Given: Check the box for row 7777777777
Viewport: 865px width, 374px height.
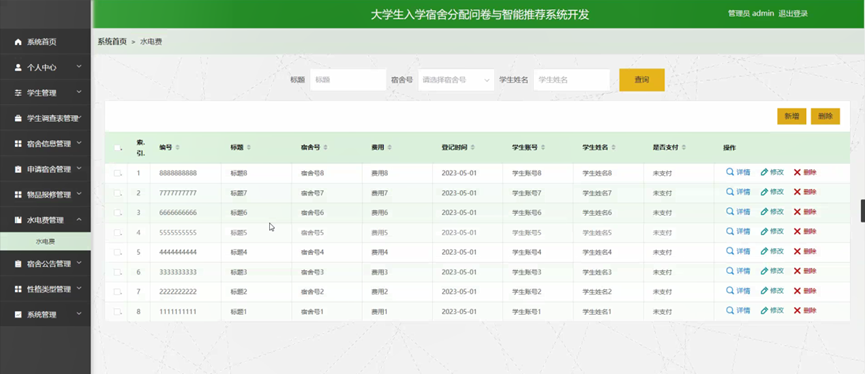Looking at the screenshot, I should [117, 193].
